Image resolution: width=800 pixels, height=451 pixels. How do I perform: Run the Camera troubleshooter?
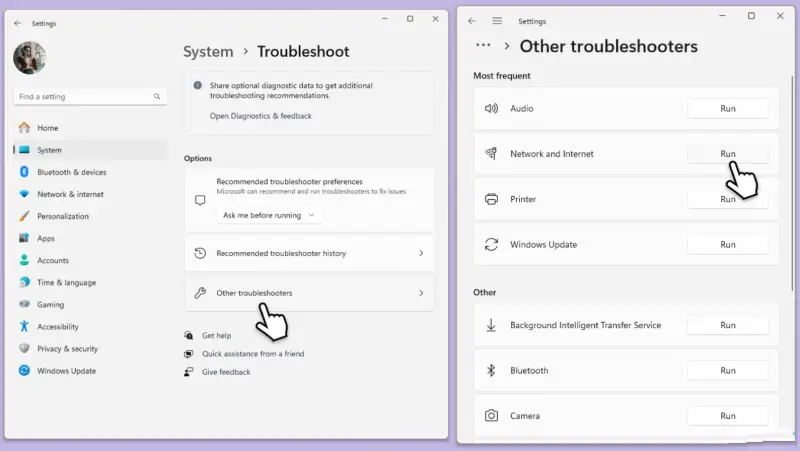(728, 416)
